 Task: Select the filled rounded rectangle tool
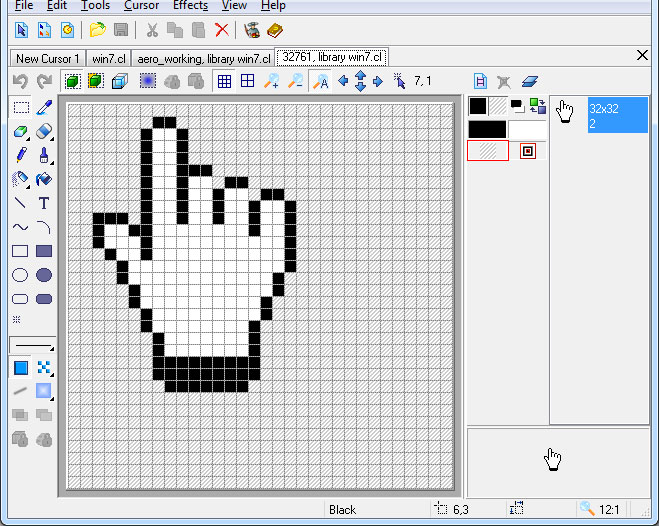click(x=44, y=299)
